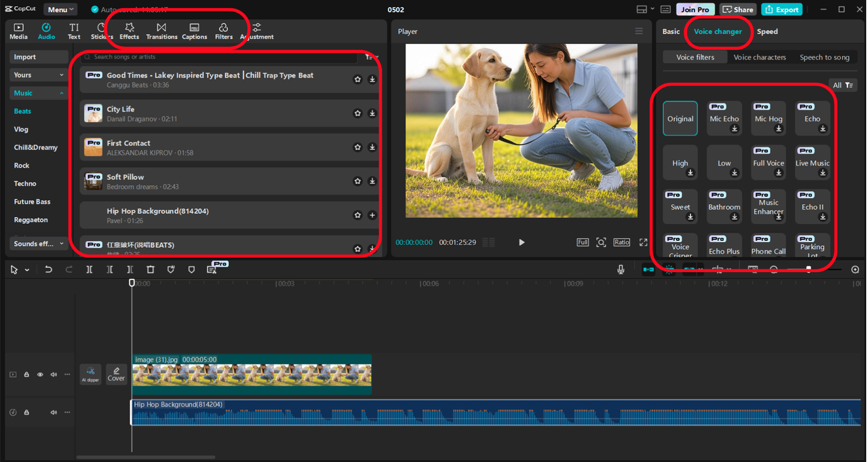Select the image (31).jpg video clip
868x462 pixels.
click(252, 374)
